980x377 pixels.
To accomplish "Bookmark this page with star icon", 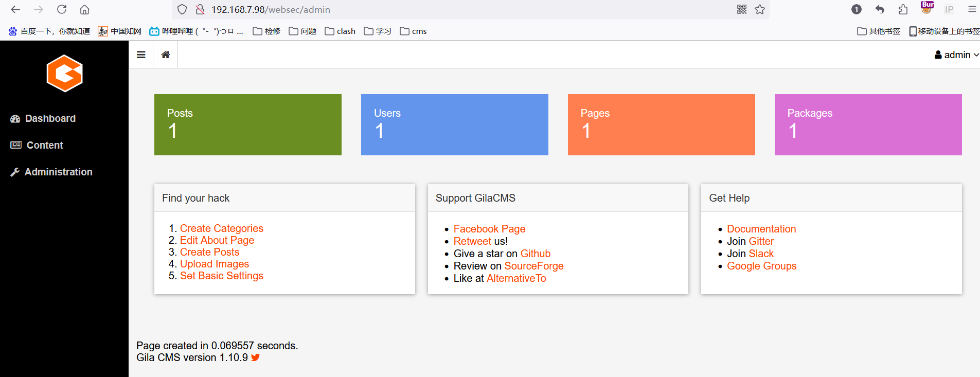I will click(760, 9).
